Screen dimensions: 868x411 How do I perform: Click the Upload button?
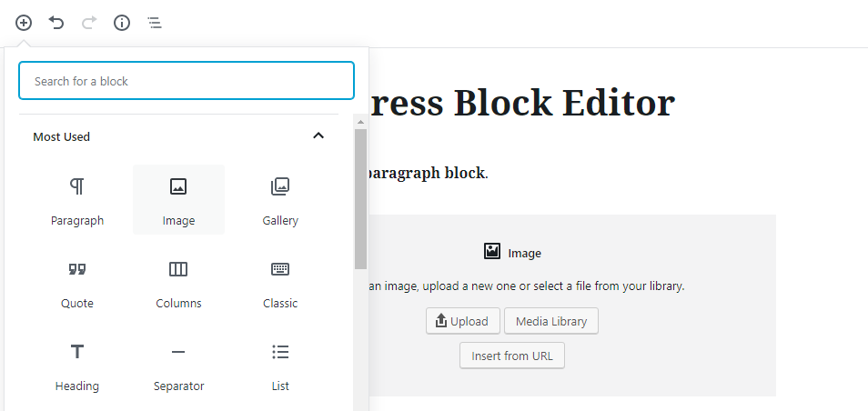pos(463,321)
